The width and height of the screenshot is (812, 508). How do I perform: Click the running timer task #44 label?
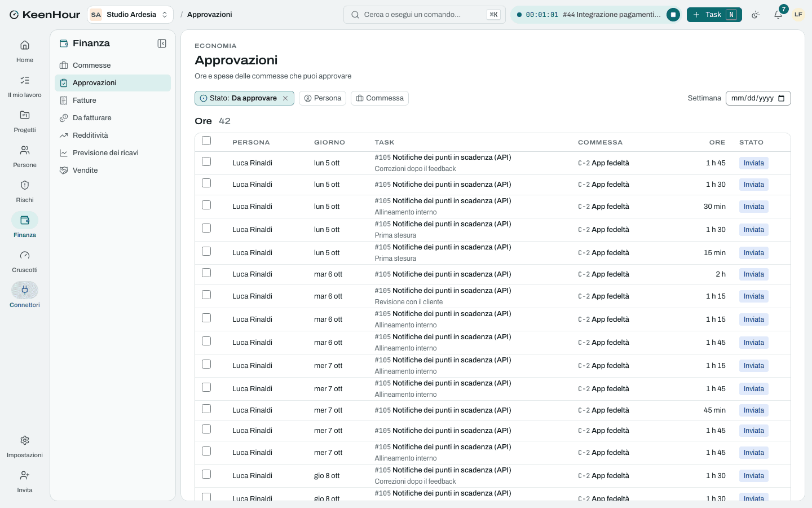tap(612, 15)
